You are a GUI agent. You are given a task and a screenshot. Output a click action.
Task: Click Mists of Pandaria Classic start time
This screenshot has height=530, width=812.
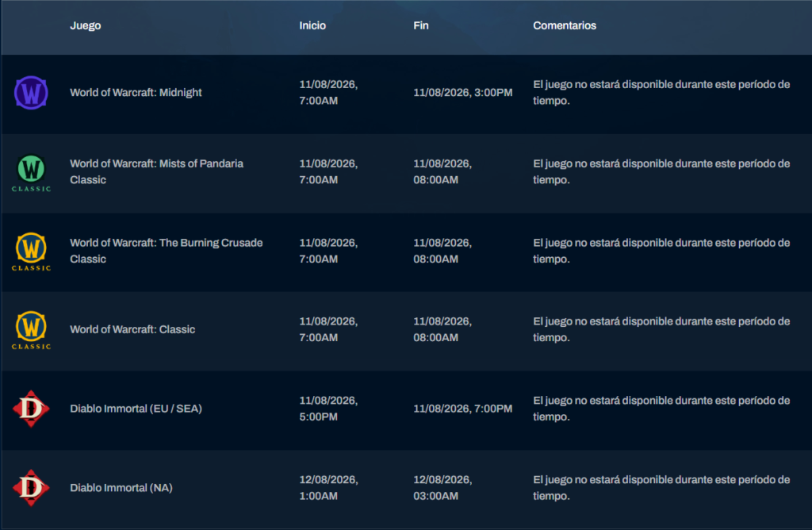coord(328,171)
